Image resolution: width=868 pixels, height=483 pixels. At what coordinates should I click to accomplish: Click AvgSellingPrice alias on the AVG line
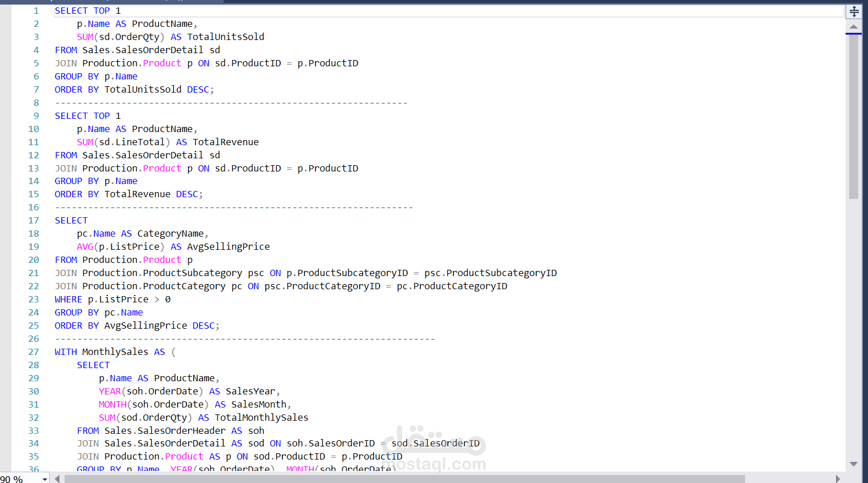[229, 247]
